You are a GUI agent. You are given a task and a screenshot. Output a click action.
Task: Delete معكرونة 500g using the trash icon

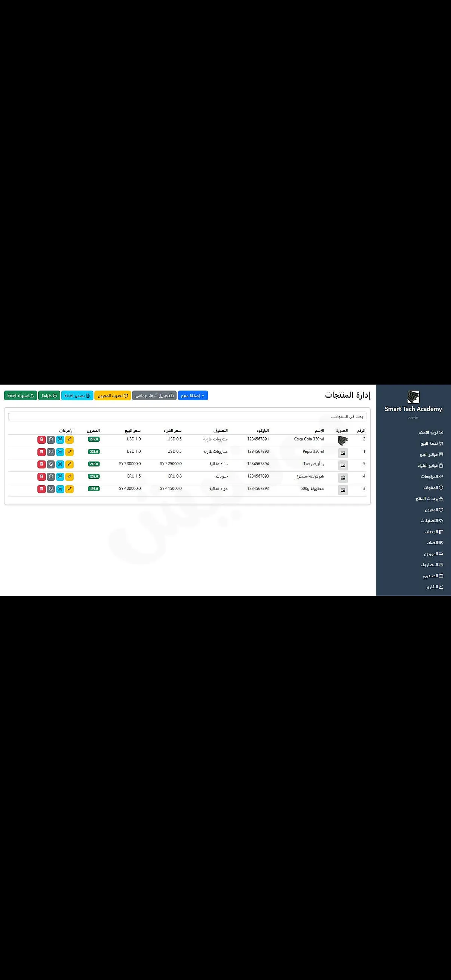tap(42, 489)
